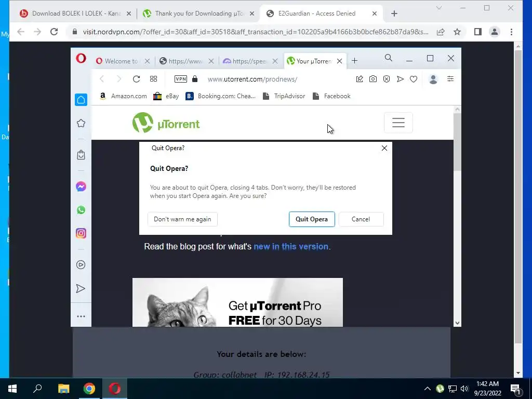Open Windows Start menu

pos(12,389)
